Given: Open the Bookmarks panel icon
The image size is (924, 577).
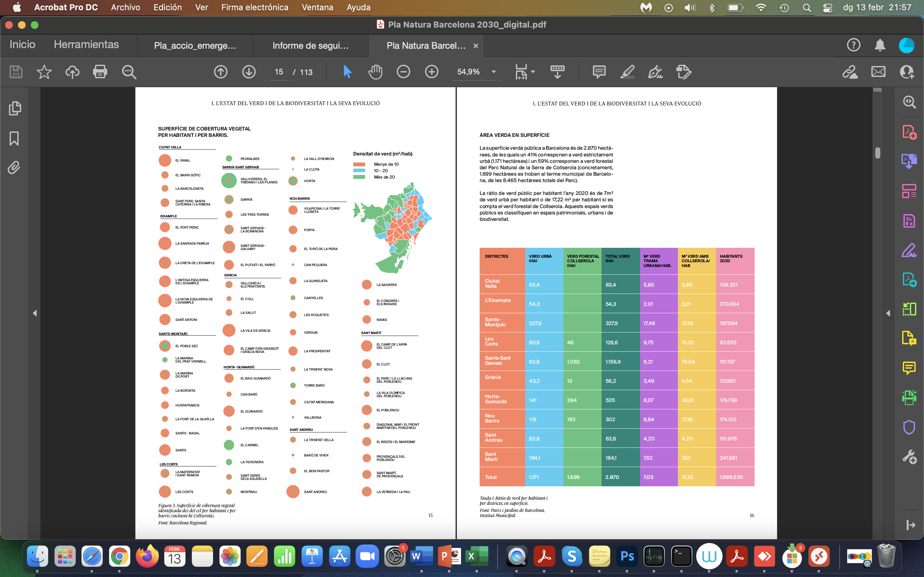Looking at the screenshot, I should (14, 138).
